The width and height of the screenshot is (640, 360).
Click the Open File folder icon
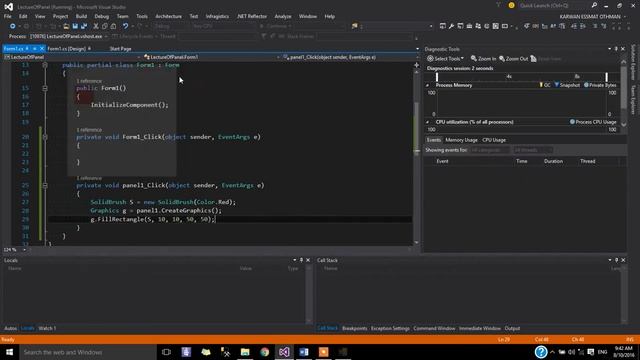point(66,26)
